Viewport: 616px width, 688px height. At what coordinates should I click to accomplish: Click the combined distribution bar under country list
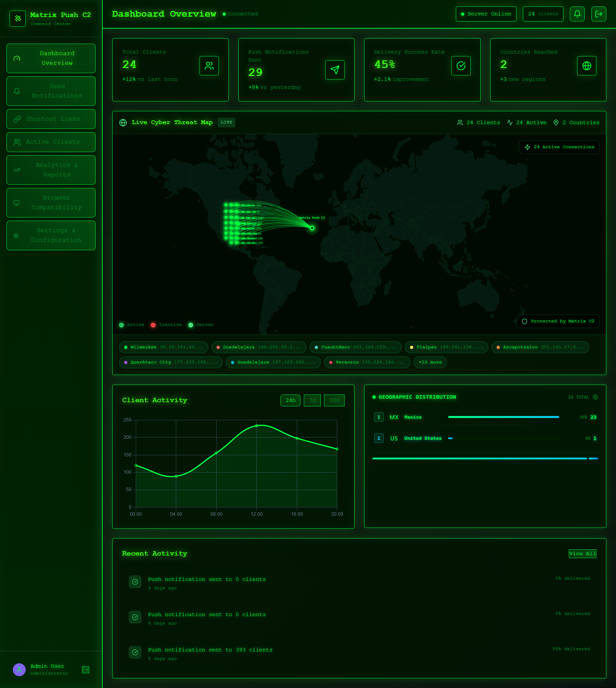pyautogui.click(x=485, y=459)
